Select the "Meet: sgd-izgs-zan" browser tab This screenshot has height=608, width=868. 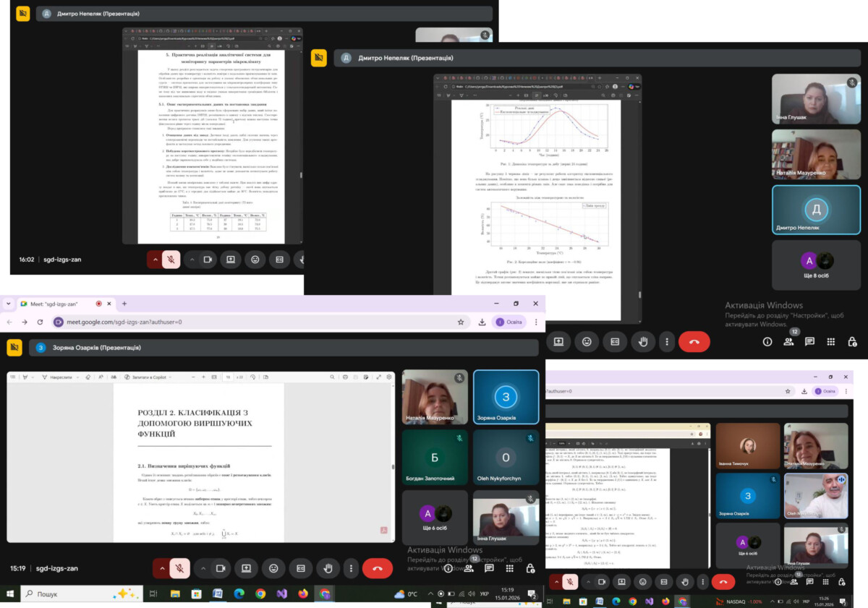(x=58, y=304)
